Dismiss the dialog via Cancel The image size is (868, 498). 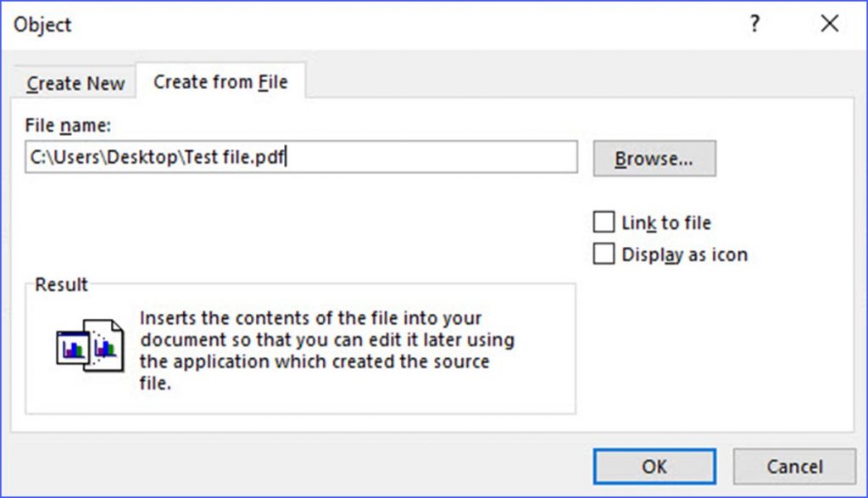[793, 466]
